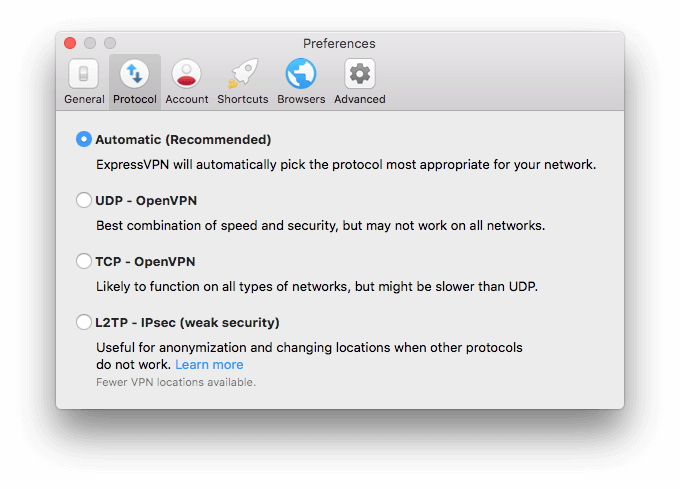Click the UDP - OpenVPN option label
This screenshot has height=489, width=680.
(146, 201)
